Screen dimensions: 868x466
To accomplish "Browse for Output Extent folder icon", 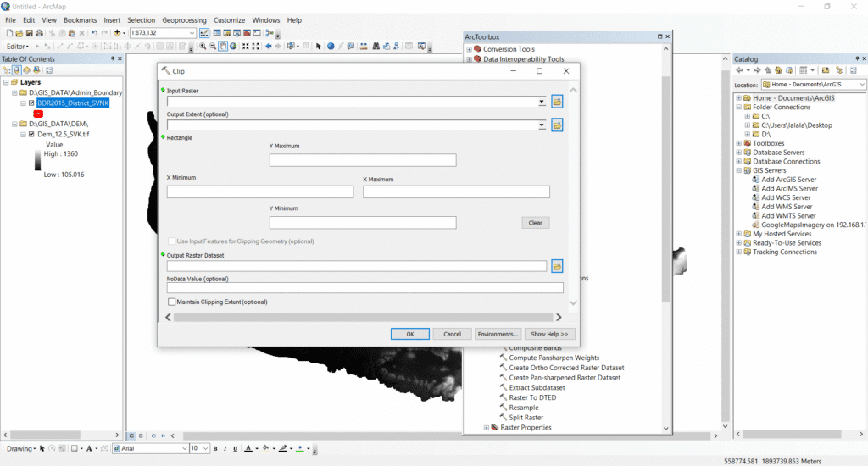I will (x=557, y=125).
